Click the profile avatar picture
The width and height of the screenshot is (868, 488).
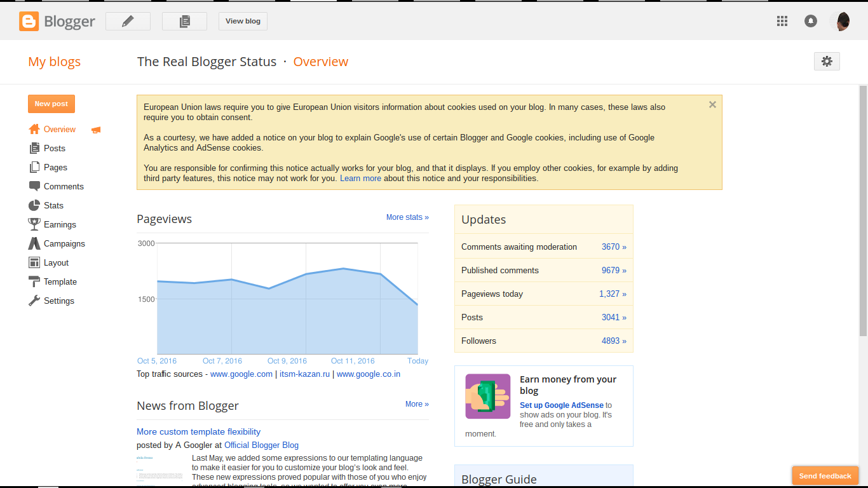tap(841, 20)
